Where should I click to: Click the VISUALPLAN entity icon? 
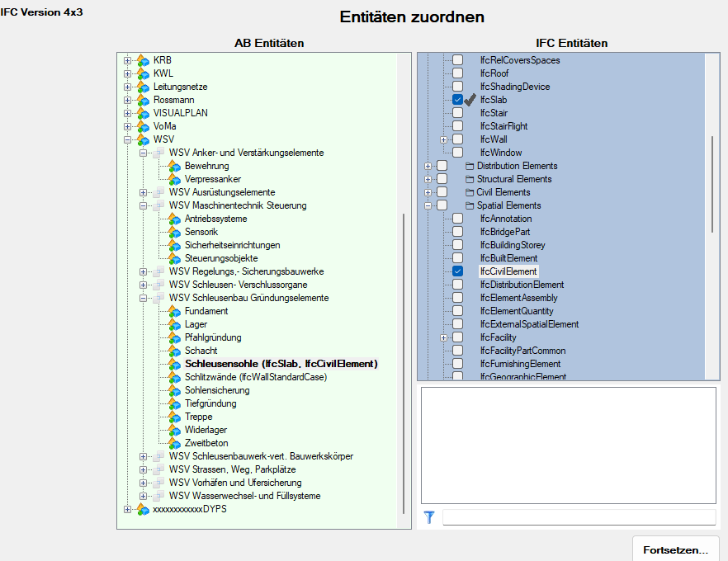click(143, 113)
